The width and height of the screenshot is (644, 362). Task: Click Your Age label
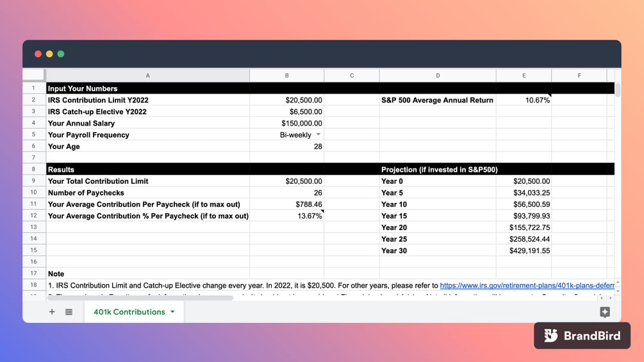point(63,147)
